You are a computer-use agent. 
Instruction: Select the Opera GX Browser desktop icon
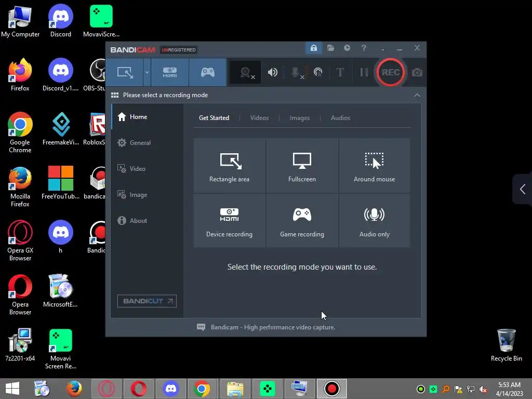(x=20, y=241)
